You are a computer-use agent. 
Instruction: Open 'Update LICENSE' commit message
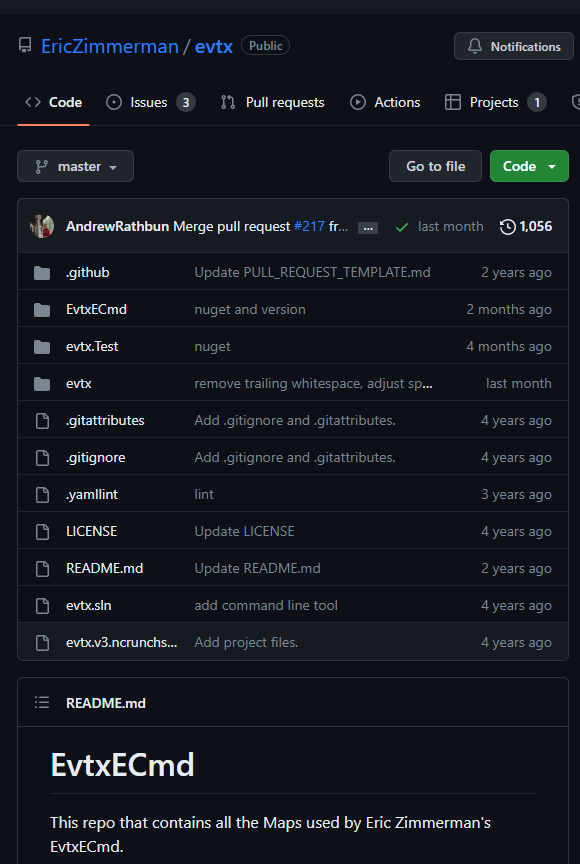pos(245,531)
